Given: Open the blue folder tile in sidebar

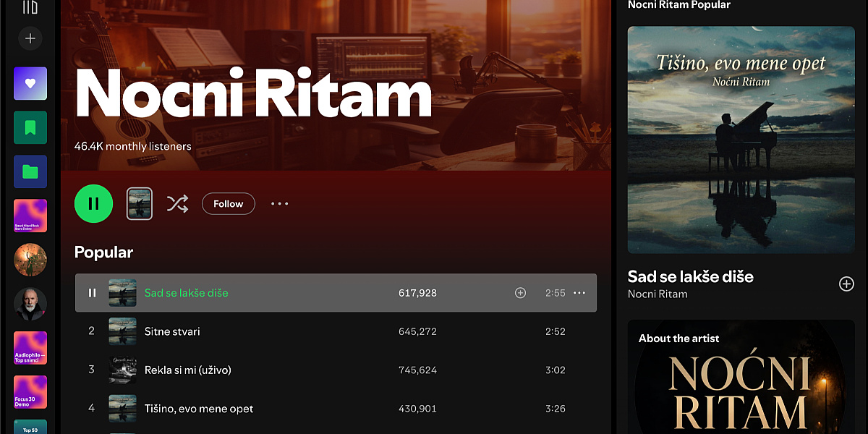Looking at the screenshot, I should click(30, 171).
